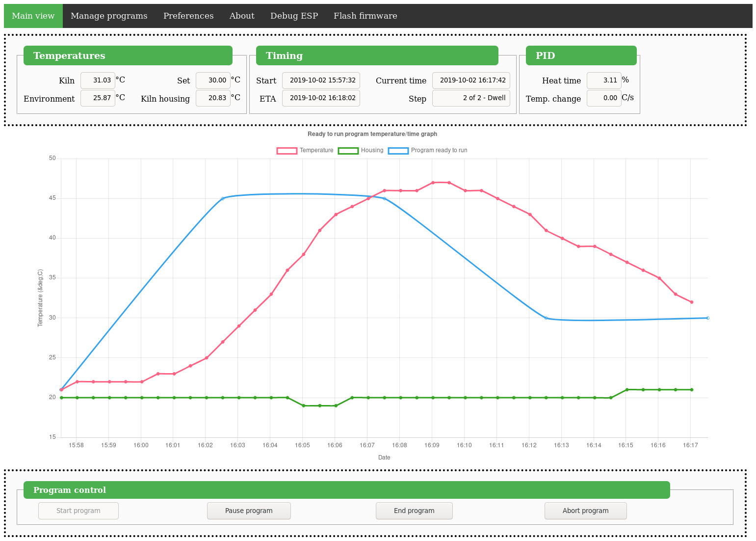756x541 pixels.
Task: Go to the Debug ESP page
Action: [294, 15]
